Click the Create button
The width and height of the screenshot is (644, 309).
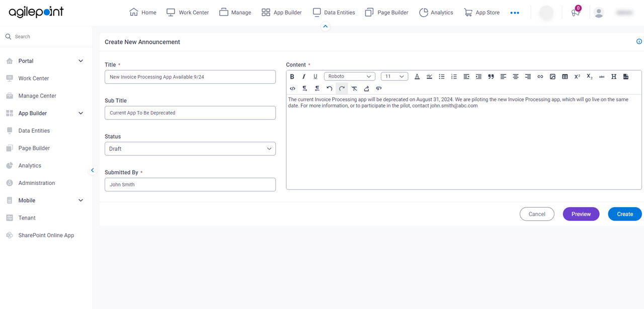[625, 214]
